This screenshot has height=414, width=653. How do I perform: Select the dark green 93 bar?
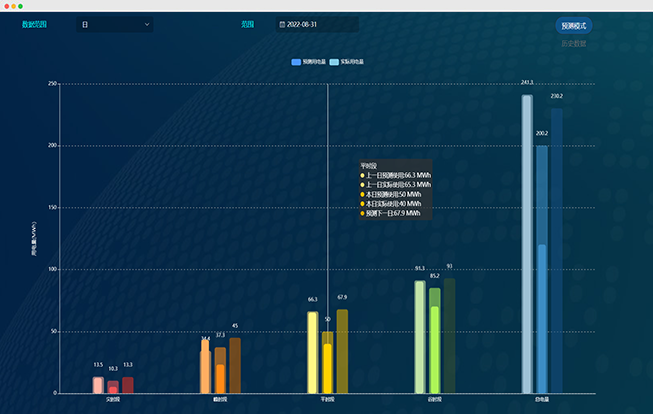point(449,335)
